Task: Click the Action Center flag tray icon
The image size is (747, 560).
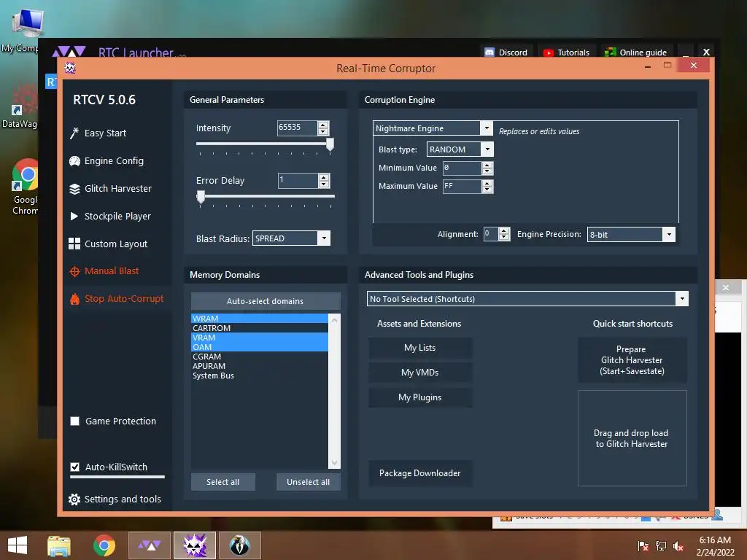Action: pos(643,546)
